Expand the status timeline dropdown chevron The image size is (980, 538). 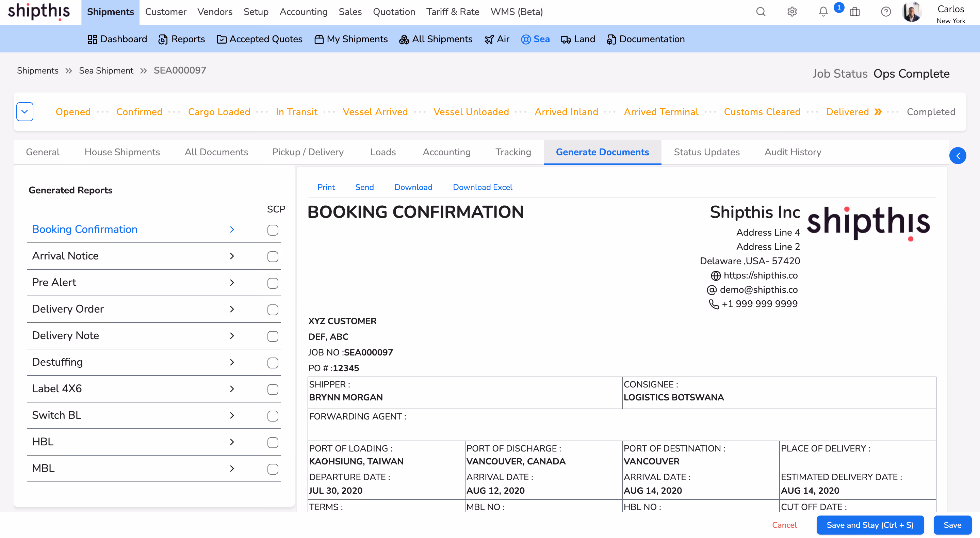pos(25,112)
